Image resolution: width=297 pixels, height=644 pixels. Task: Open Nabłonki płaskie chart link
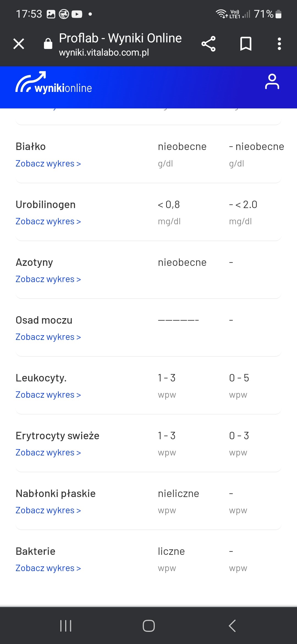(48, 511)
